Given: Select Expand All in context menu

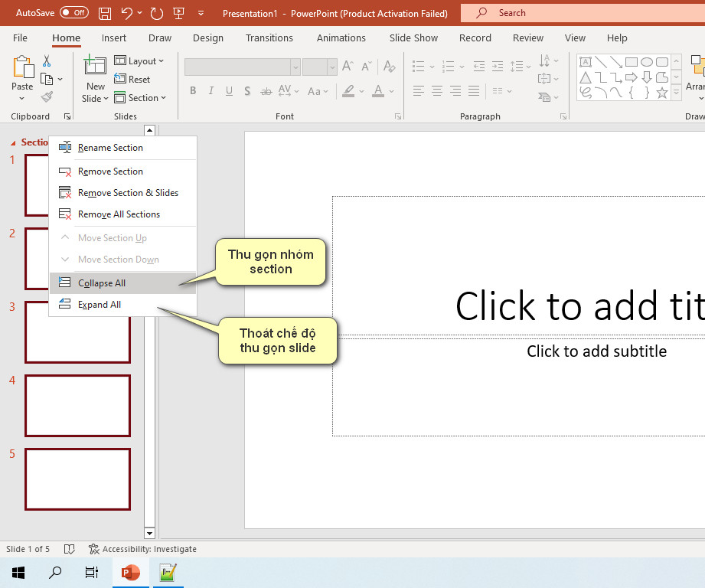Looking at the screenshot, I should tap(122, 305).
